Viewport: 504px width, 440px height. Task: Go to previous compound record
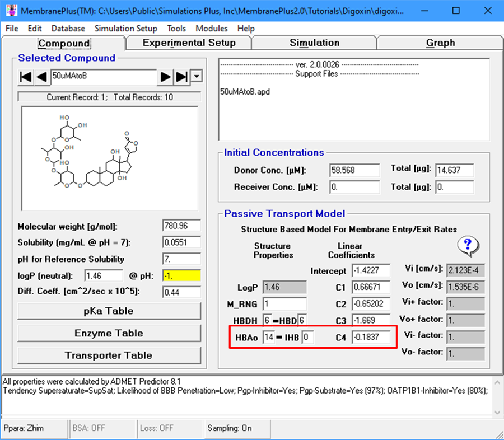[x=42, y=77]
